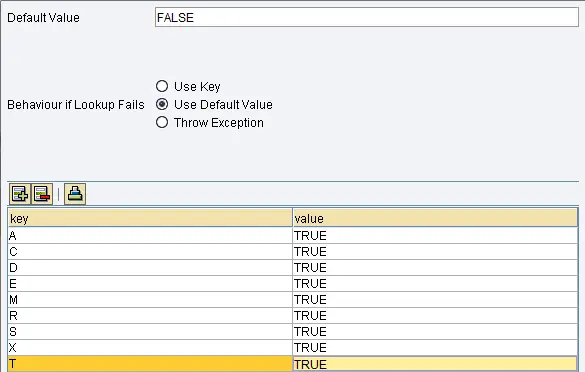Screen dimensions: 585x372
Task: Click the delete row icon with red minus
Action: pyautogui.click(x=42, y=194)
